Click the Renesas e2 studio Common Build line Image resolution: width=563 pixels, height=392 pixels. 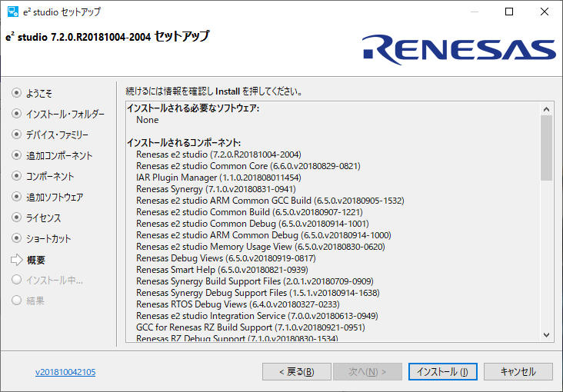[x=249, y=212]
